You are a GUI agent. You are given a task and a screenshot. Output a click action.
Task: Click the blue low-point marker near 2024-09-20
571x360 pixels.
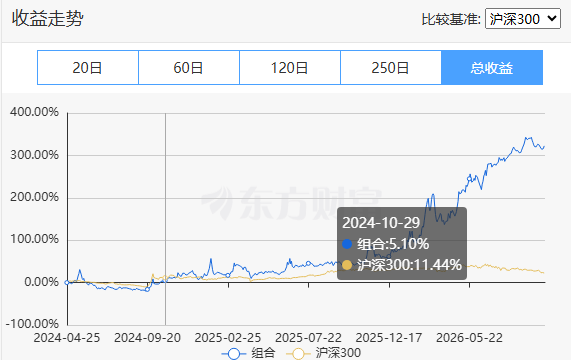[x=147, y=290]
